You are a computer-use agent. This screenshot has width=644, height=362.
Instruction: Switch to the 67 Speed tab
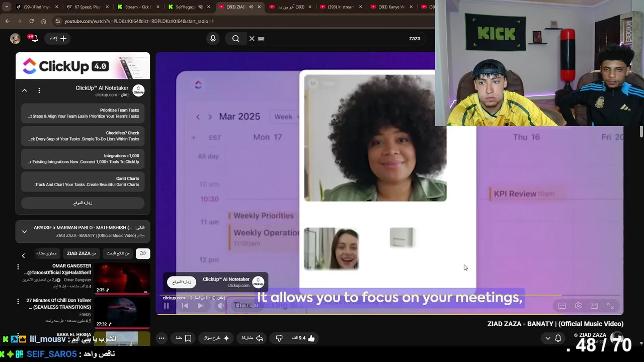(x=87, y=7)
